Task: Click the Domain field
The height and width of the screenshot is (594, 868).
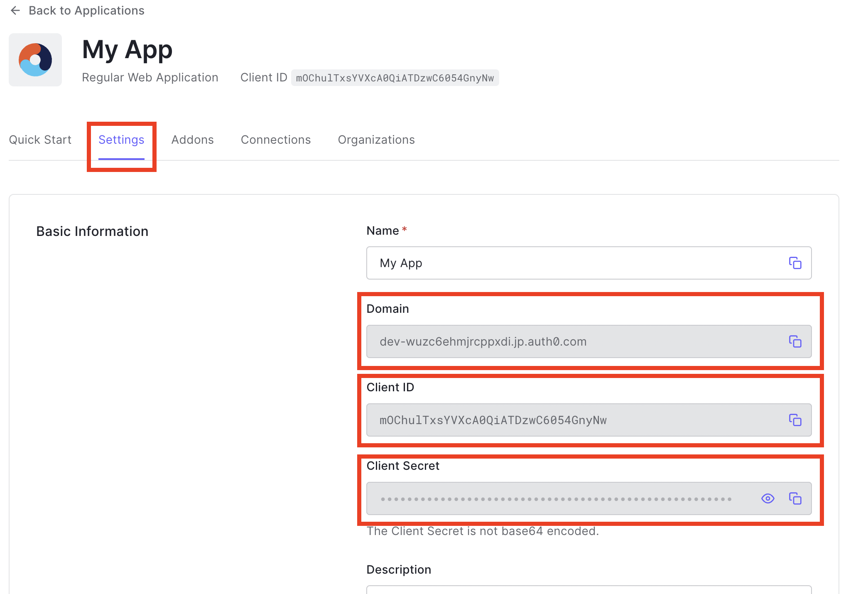Action: [x=540, y=341]
